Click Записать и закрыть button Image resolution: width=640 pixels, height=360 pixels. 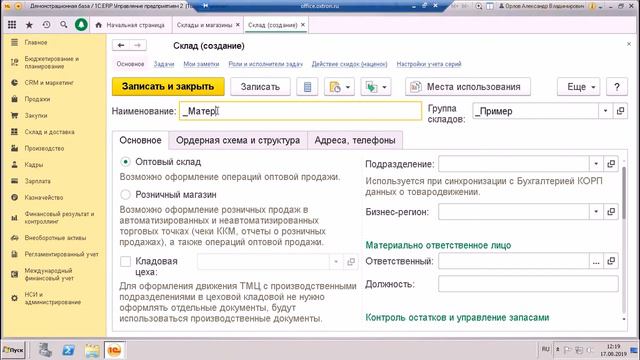click(168, 87)
